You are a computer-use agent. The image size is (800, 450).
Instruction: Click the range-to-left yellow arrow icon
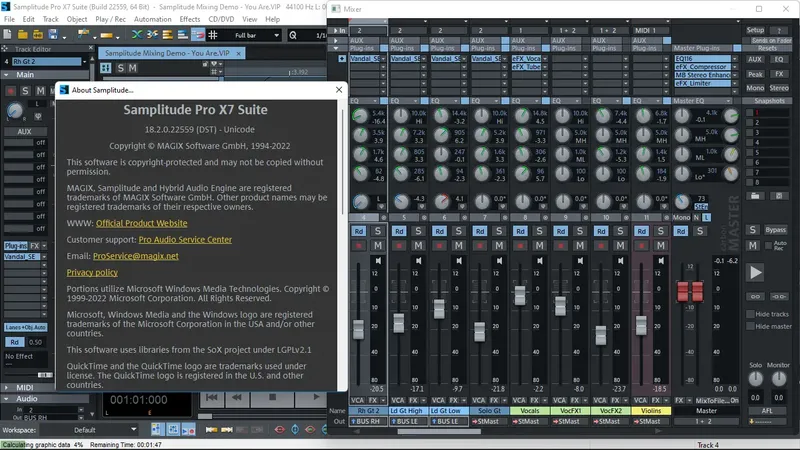point(211,430)
